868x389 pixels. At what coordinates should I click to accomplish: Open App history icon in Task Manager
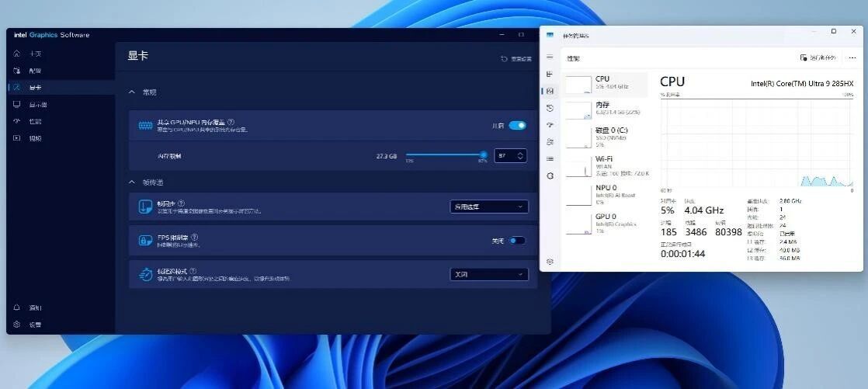point(550,108)
